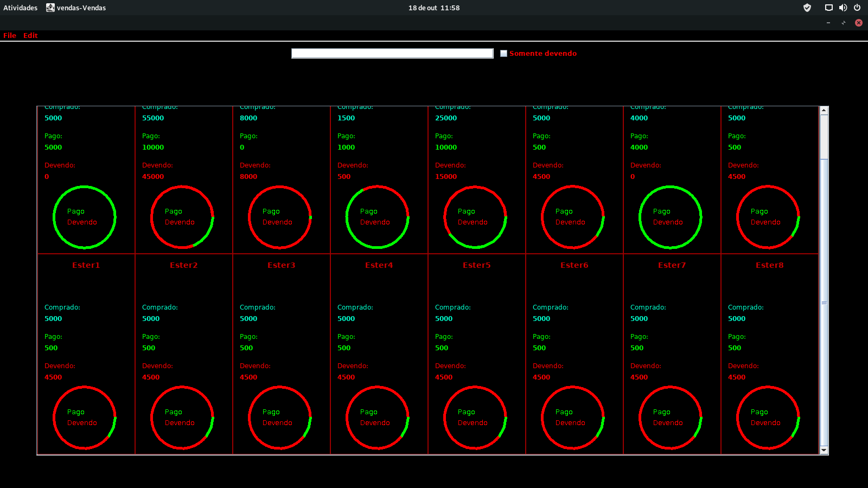Screen dimensions: 868x488
Task: Click Ester3's Pago/Devendo donut chart
Action: 280,418
